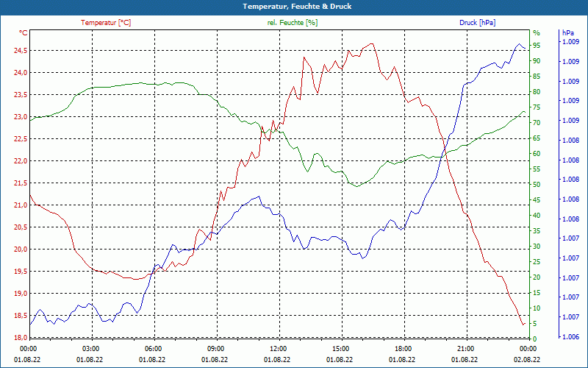
Task: Click the 80 humidity axis tick
Action: (x=537, y=91)
